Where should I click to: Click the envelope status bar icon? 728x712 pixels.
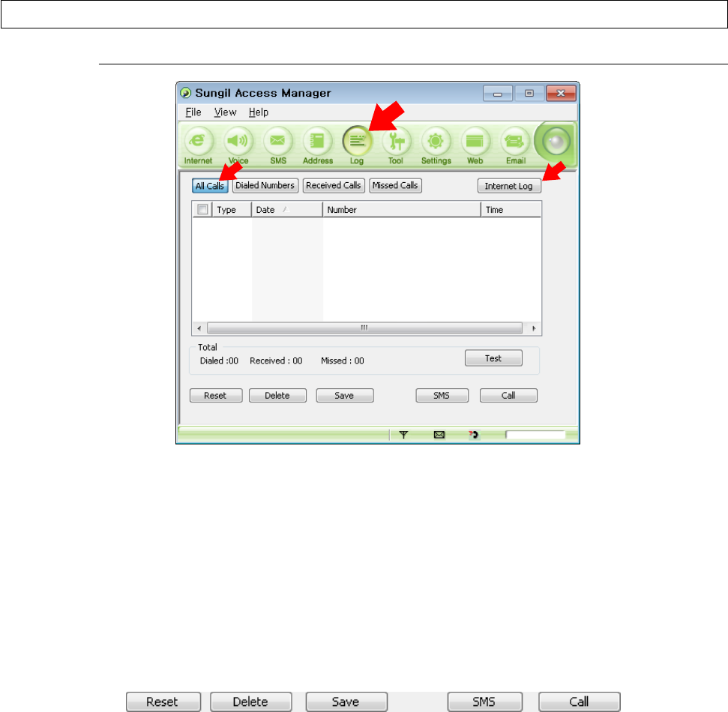pyautogui.click(x=439, y=435)
